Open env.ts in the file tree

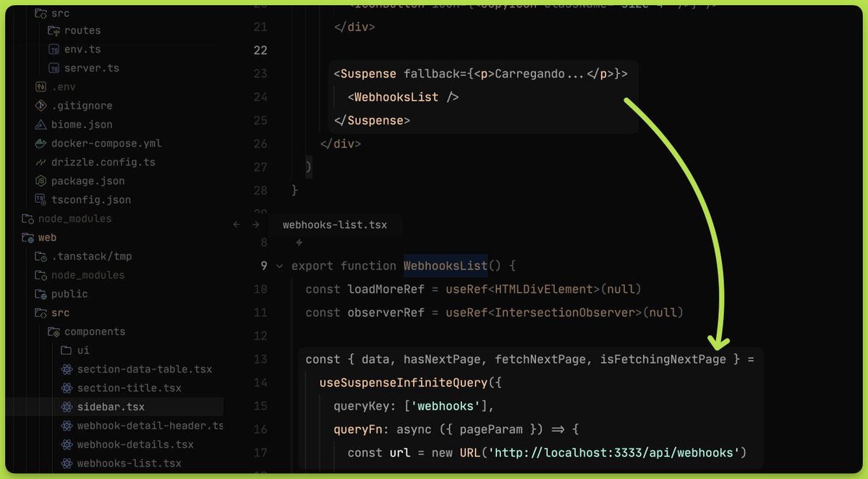click(82, 49)
